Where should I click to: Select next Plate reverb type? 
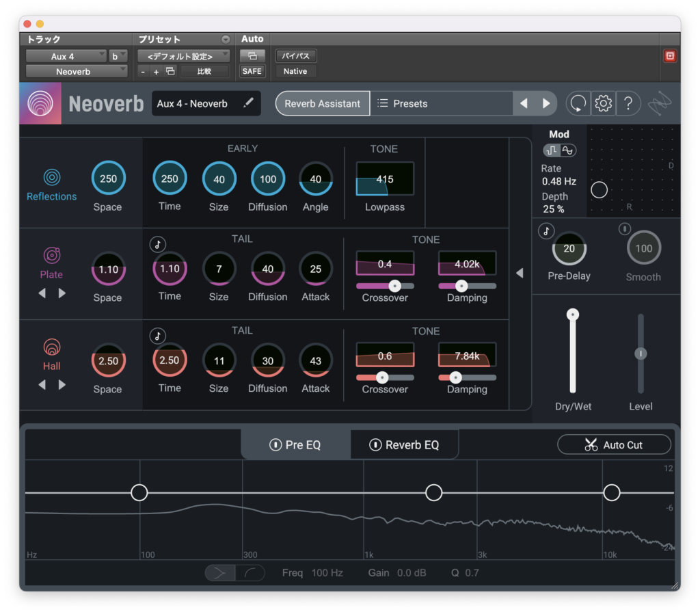click(x=62, y=293)
